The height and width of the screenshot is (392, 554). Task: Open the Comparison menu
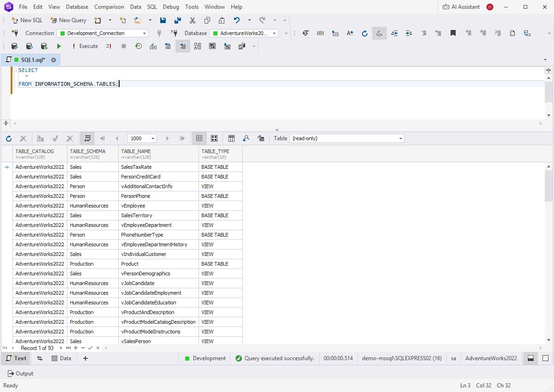pos(109,7)
